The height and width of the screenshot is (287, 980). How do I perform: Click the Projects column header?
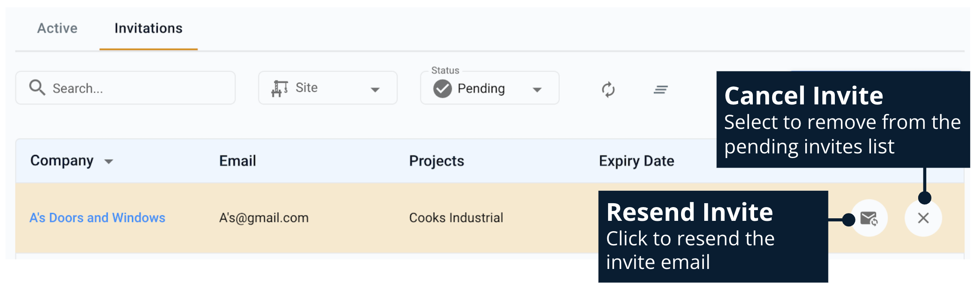436,161
